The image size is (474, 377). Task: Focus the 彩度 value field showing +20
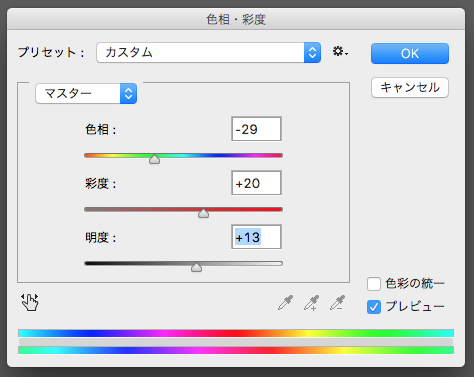click(x=256, y=183)
